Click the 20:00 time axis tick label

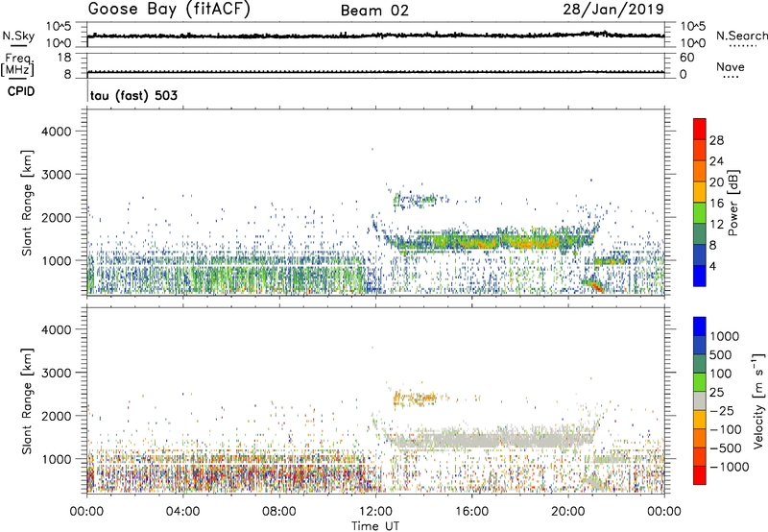[x=568, y=512]
